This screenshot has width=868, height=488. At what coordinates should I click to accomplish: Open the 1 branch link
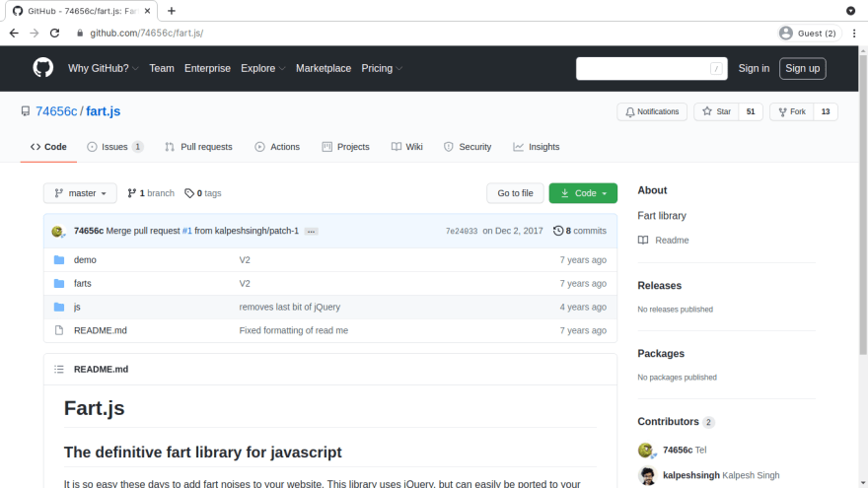(x=151, y=193)
